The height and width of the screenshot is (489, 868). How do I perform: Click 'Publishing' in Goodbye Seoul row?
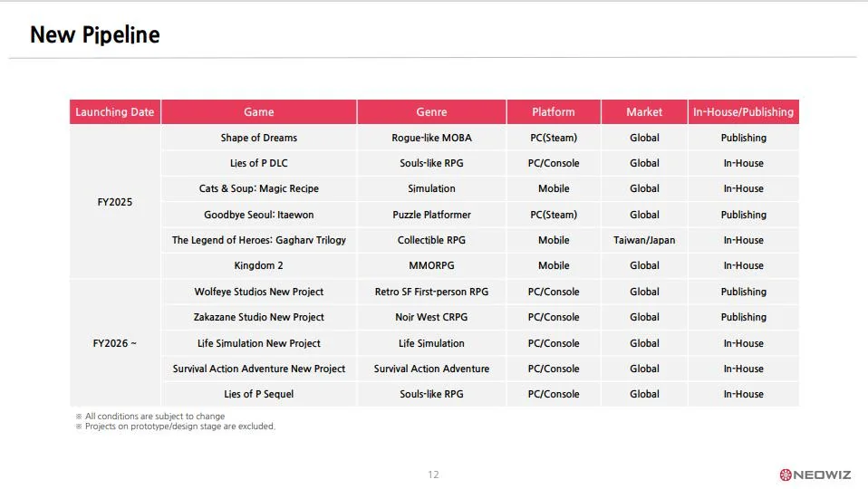point(743,215)
